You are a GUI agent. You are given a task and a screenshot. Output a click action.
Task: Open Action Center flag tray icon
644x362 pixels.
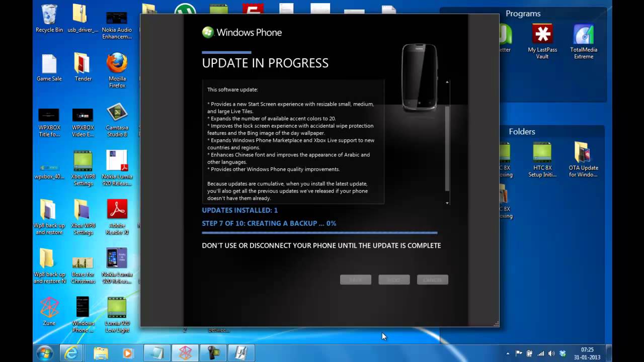click(519, 353)
